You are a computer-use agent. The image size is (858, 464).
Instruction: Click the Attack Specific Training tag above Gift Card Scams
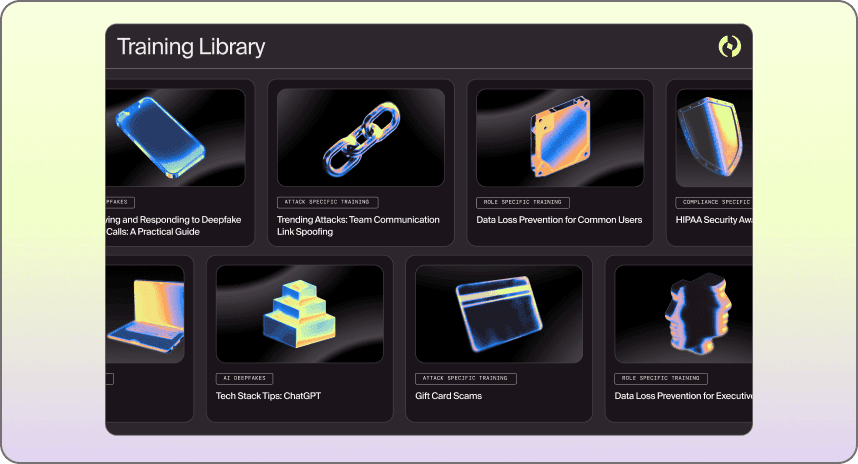(466, 379)
